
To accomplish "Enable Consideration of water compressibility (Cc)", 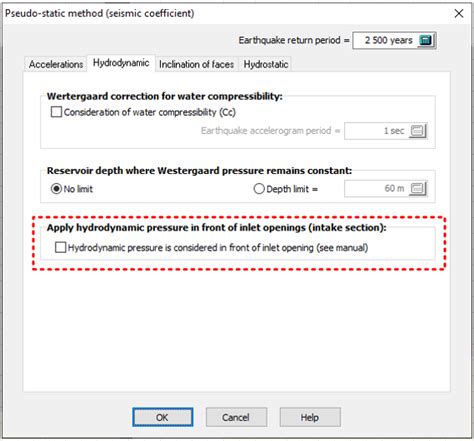I will [56, 112].
